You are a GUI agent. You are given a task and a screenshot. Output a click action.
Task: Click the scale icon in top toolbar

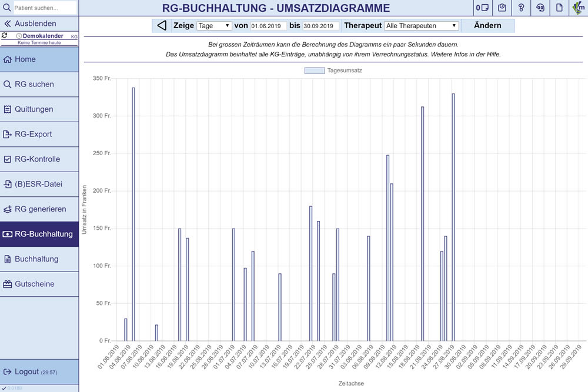click(502, 8)
